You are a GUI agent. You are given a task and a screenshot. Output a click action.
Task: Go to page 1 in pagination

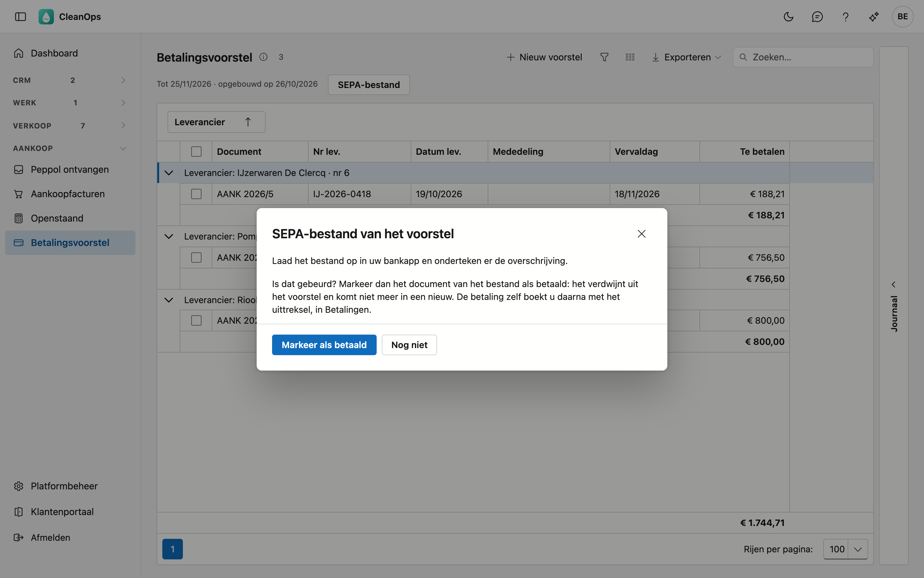pos(173,549)
